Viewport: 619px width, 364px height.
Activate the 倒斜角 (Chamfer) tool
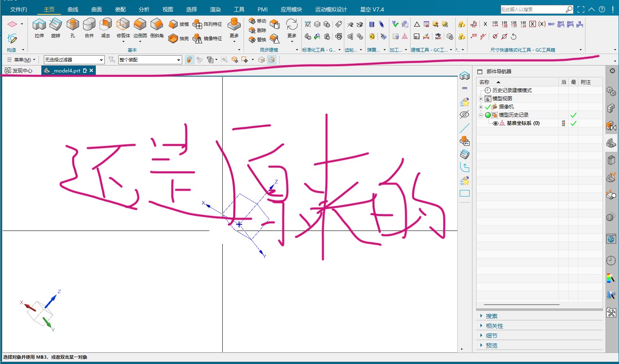[157, 28]
